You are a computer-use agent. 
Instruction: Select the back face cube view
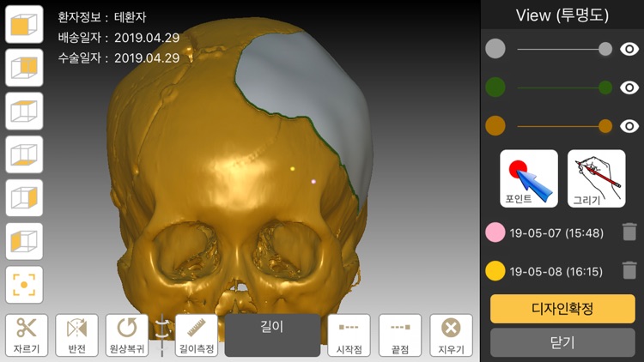(x=24, y=68)
